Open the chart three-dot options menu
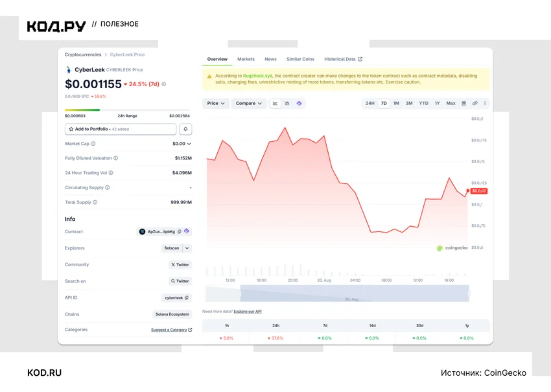Image resolution: width=551 pixels, height=392 pixels. [x=485, y=103]
